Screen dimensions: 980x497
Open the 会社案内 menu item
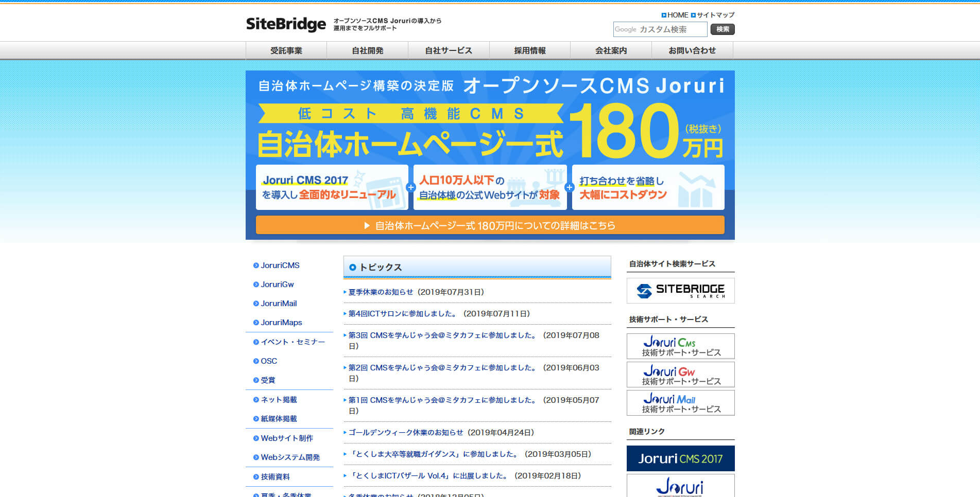(x=611, y=50)
